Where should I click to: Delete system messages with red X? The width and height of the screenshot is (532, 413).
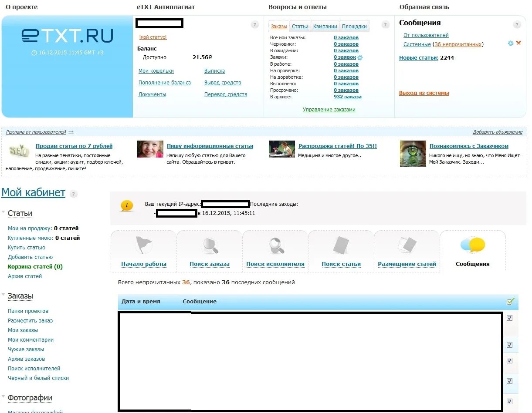(x=518, y=43)
